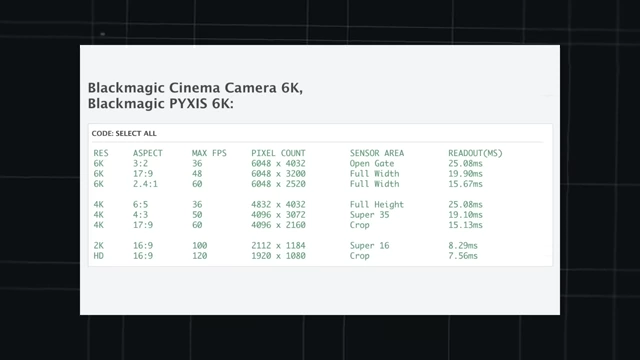Click the readout '15.67ms'
This screenshot has height=360, width=640.
point(465,184)
